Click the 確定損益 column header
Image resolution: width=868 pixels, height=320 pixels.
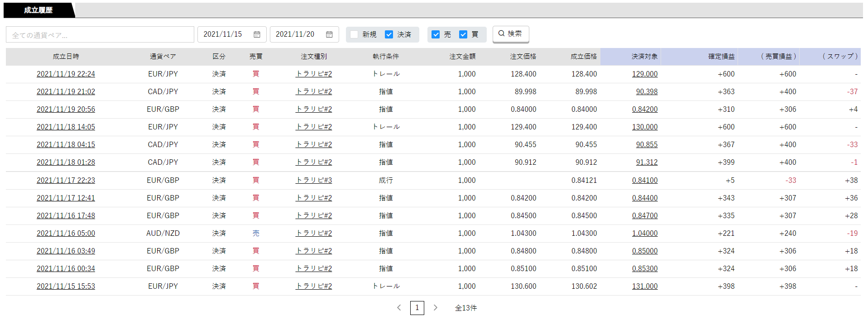[721, 57]
